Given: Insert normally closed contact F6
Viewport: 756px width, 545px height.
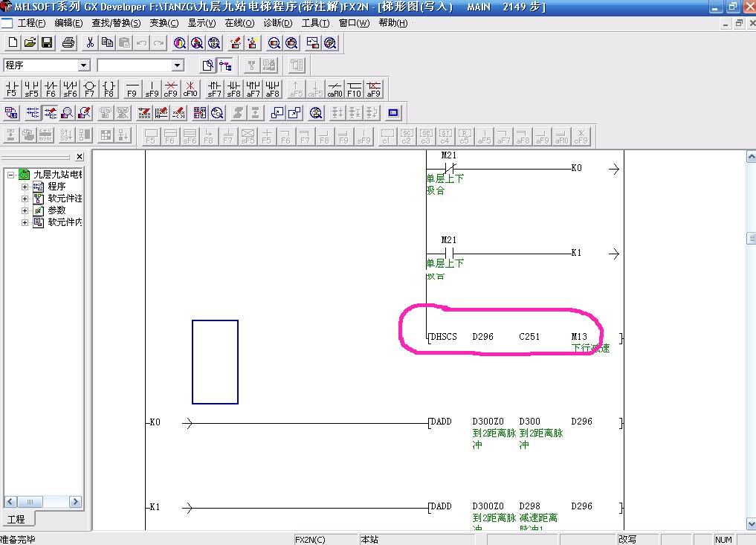Looking at the screenshot, I should click(x=51, y=89).
